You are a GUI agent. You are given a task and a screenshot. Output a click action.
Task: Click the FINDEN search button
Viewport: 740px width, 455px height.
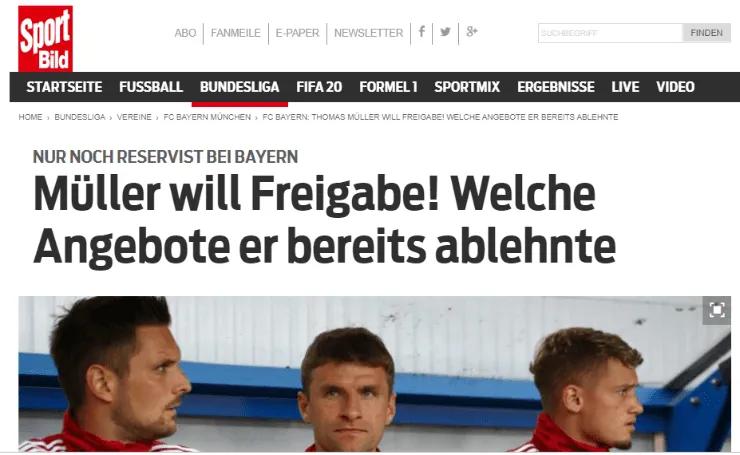pos(706,33)
